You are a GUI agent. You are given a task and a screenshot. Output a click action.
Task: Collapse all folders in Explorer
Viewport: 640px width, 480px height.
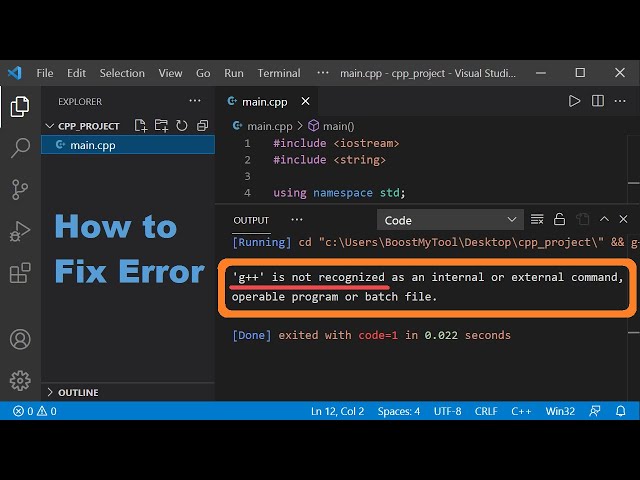[x=202, y=126]
